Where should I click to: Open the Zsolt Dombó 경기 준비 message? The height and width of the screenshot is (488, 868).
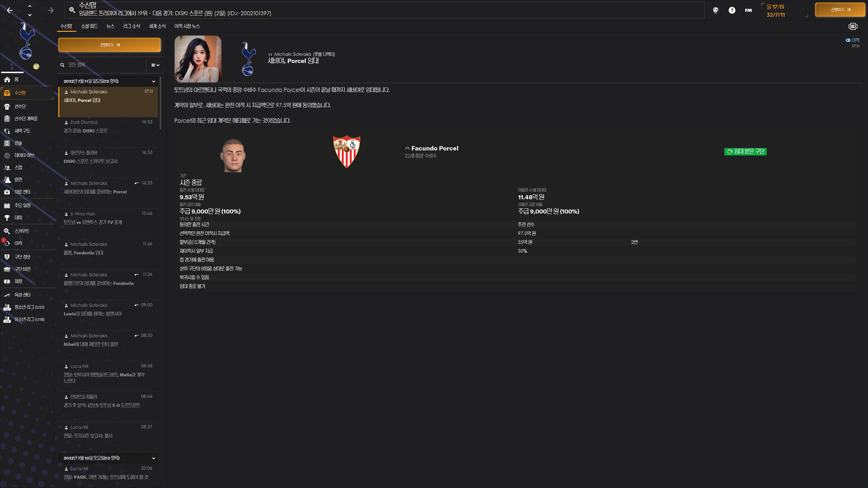click(x=108, y=127)
